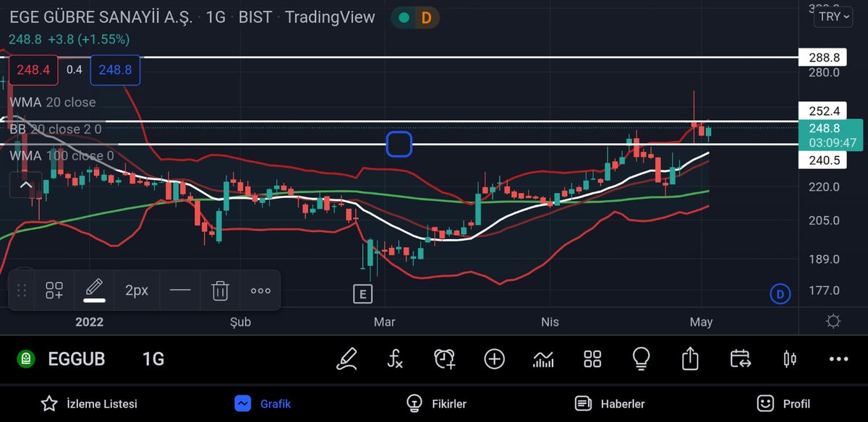Open the go-to-date calendar icon
The height and width of the screenshot is (422, 868).
point(741,358)
